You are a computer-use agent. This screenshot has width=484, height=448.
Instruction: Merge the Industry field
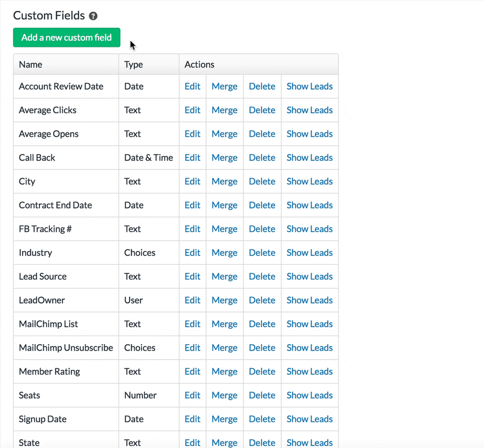pyautogui.click(x=225, y=253)
